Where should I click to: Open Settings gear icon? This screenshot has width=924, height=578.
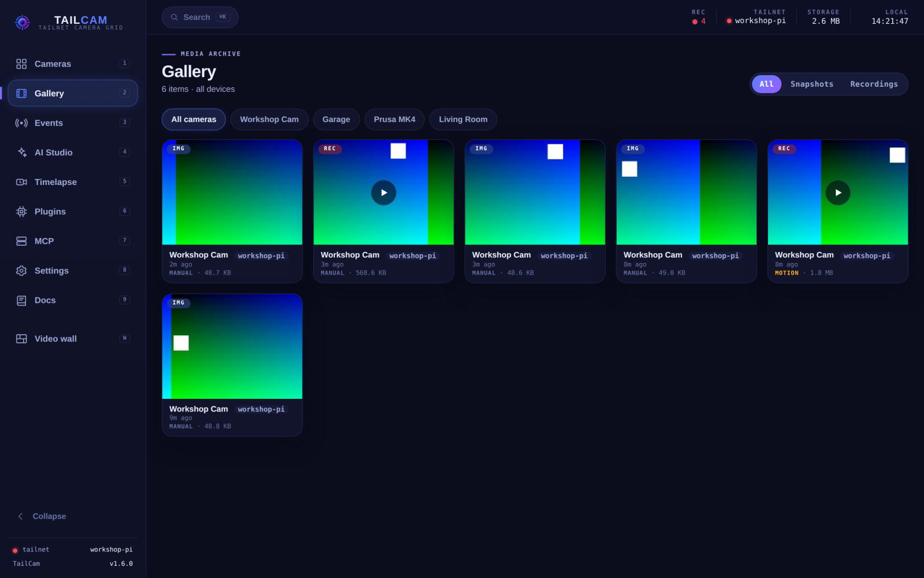pos(21,271)
